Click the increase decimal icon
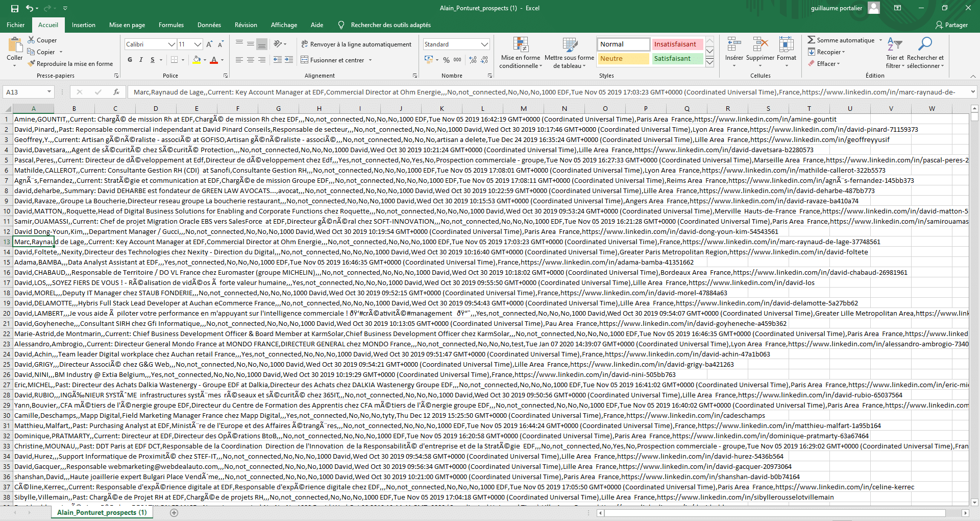980x521 pixels. [473, 60]
